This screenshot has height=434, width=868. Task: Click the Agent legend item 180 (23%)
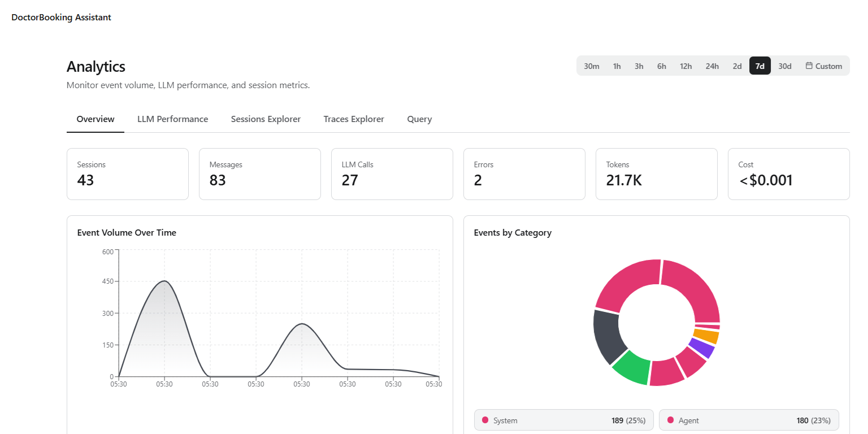(749, 420)
